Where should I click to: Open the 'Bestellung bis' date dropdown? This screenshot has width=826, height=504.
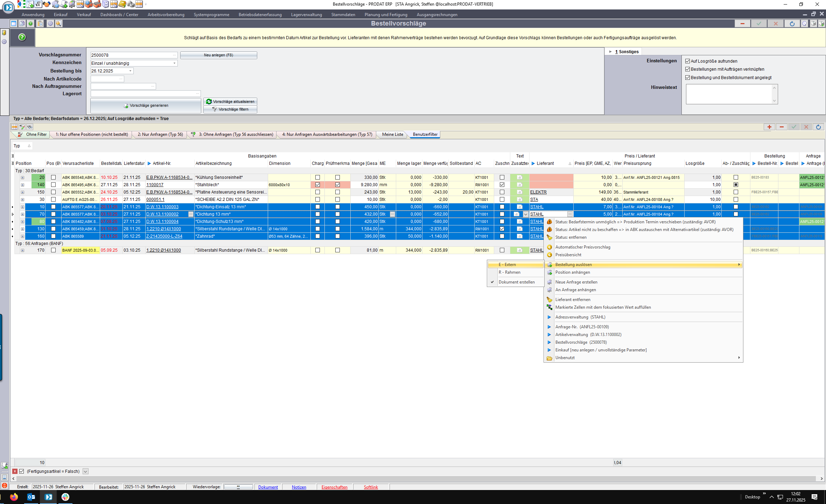click(x=130, y=71)
